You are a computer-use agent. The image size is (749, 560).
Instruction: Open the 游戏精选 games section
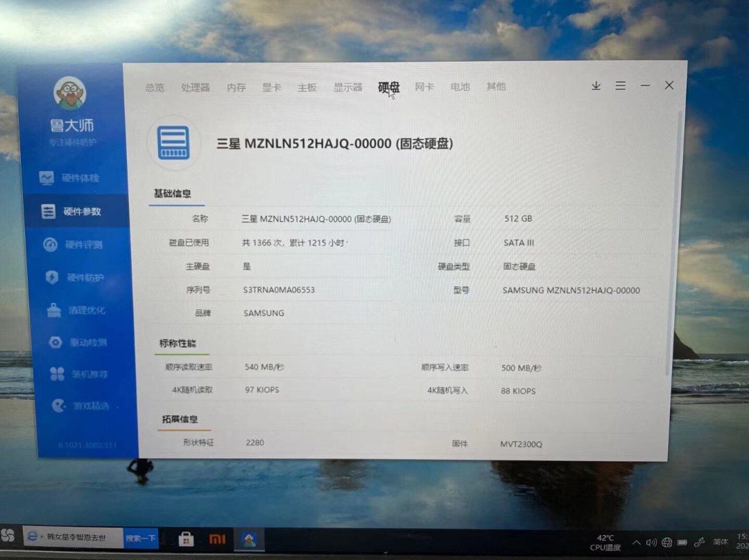80,406
